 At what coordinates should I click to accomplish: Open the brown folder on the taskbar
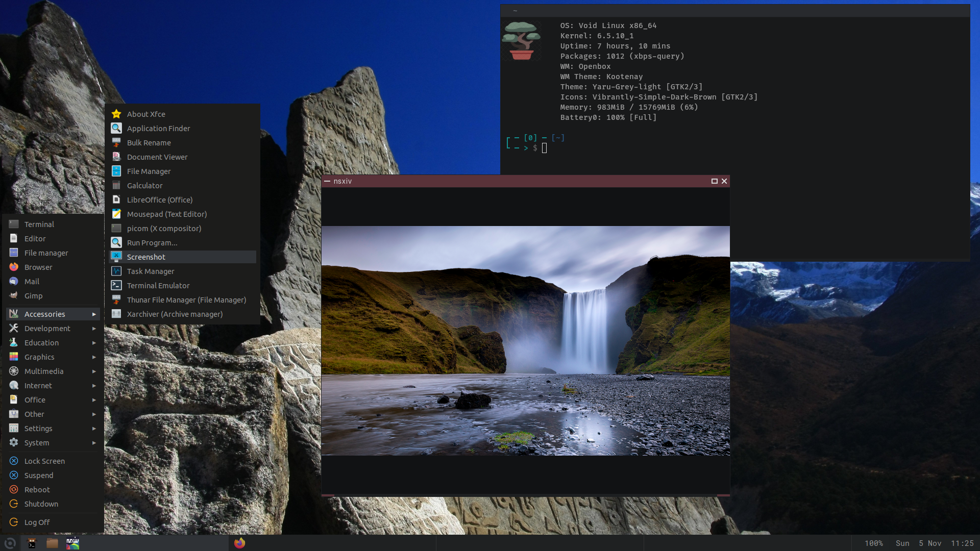(x=52, y=543)
